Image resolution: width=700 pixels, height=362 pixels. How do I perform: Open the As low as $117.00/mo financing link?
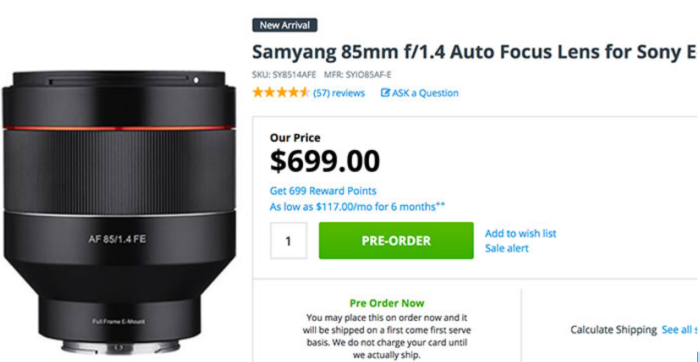click(x=357, y=207)
